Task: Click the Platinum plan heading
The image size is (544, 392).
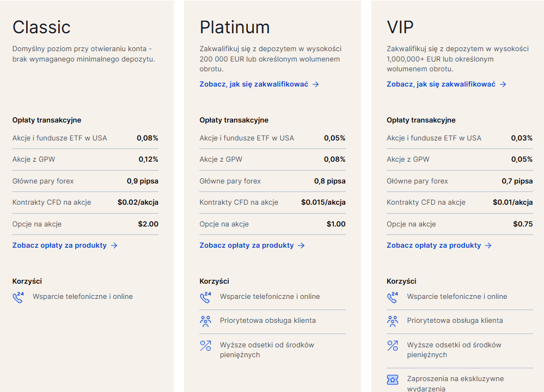Action: [235, 27]
